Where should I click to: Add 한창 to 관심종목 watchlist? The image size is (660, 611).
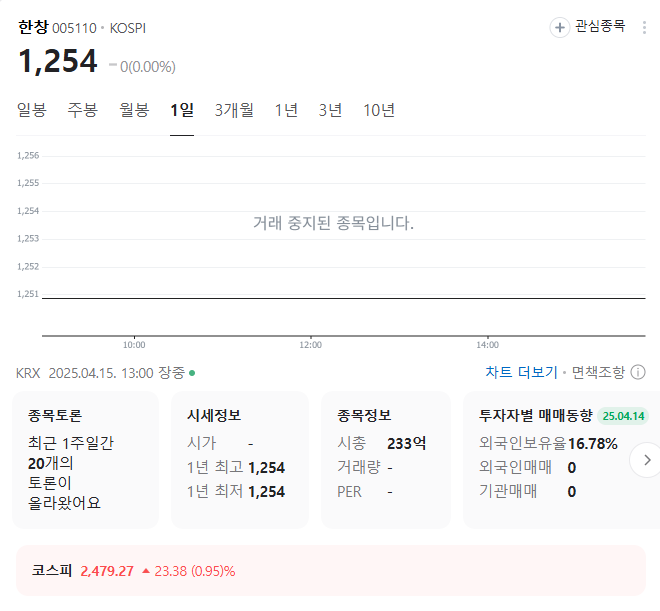click(x=588, y=27)
